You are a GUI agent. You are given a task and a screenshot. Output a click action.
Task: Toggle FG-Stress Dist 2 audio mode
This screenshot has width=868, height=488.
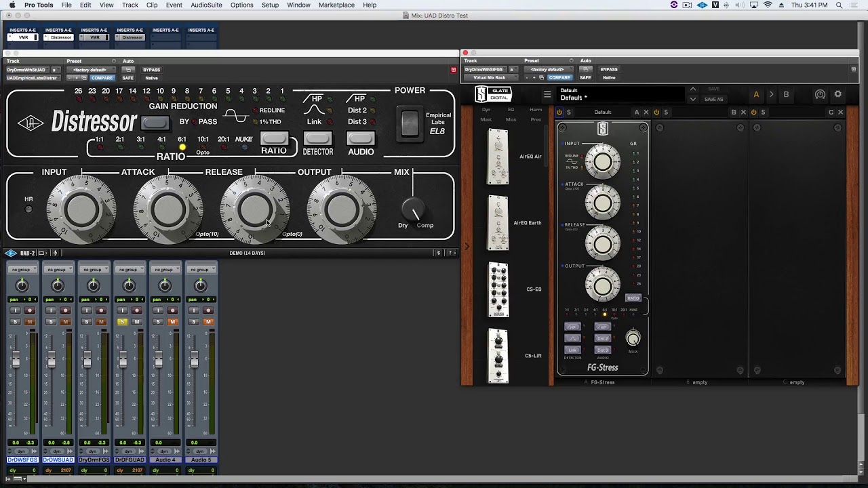602,338
